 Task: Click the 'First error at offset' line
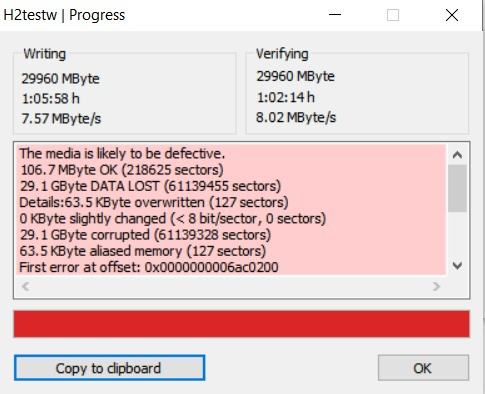(x=149, y=267)
